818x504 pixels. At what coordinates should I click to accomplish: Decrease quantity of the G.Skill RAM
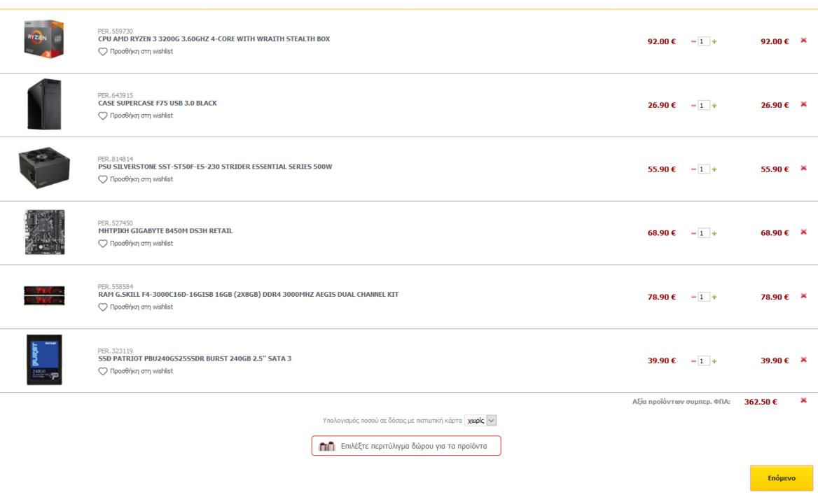pos(693,297)
